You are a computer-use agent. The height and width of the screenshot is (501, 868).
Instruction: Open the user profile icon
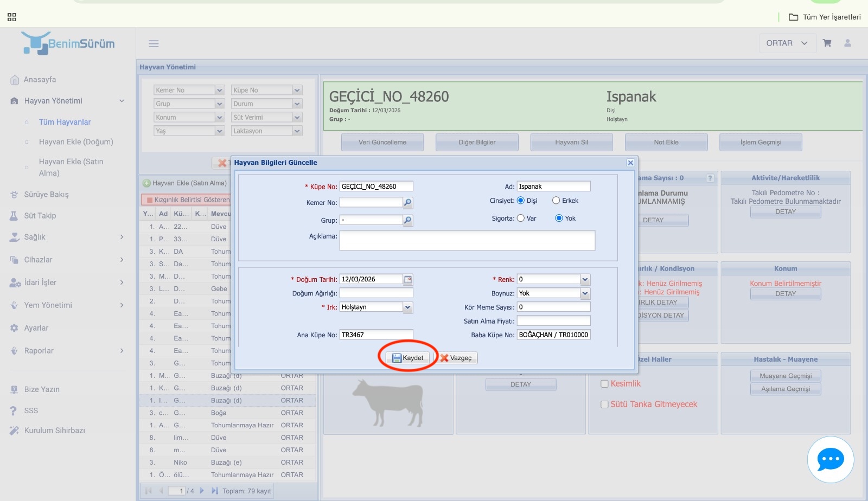click(847, 43)
